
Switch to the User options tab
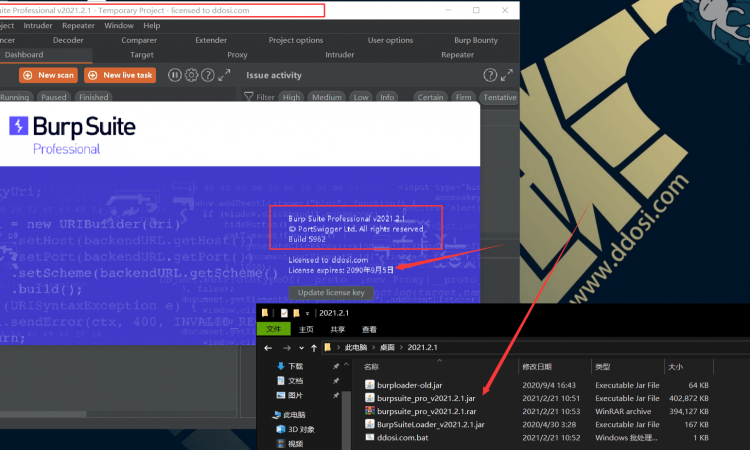tap(390, 40)
